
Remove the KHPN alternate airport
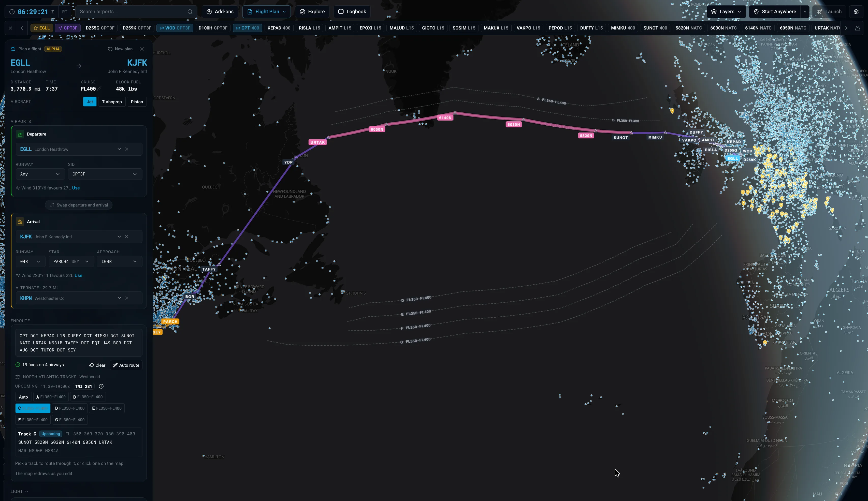click(127, 298)
